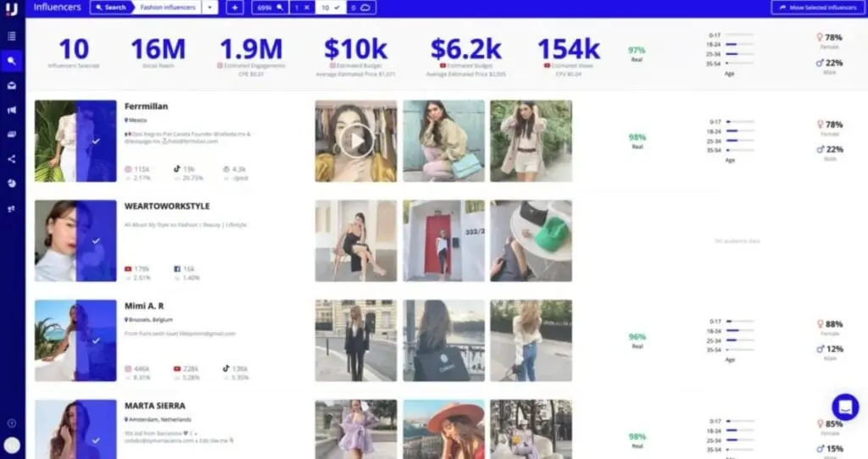Click the app logo in top-left corner
The width and height of the screenshot is (868, 459).
(x=12, y=8)
